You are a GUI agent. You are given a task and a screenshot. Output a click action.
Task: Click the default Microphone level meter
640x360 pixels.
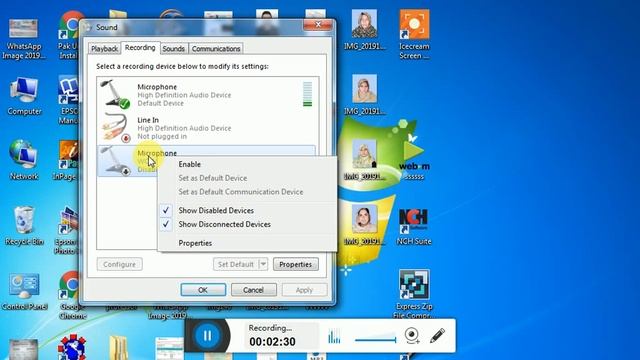(x=307, y=94)
